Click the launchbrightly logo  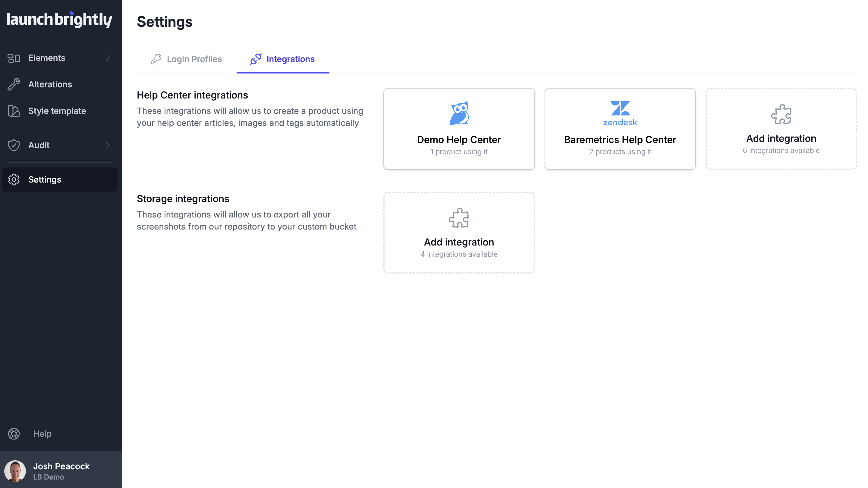pyautogui.click(x=59, y=20)
